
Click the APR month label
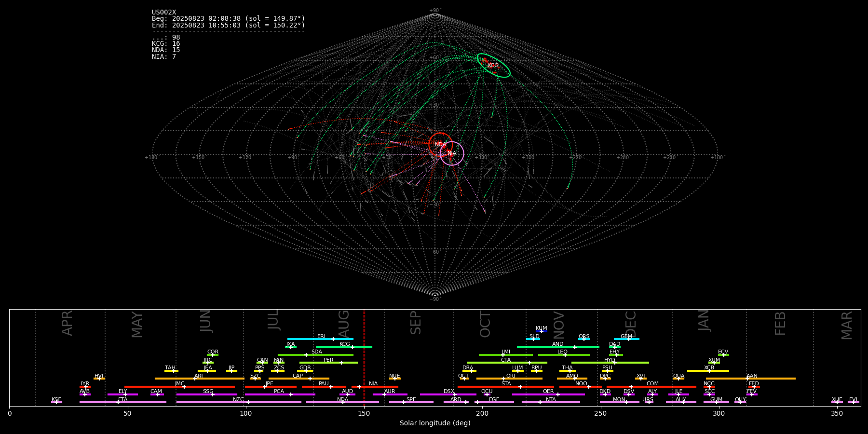pos(67,323)
